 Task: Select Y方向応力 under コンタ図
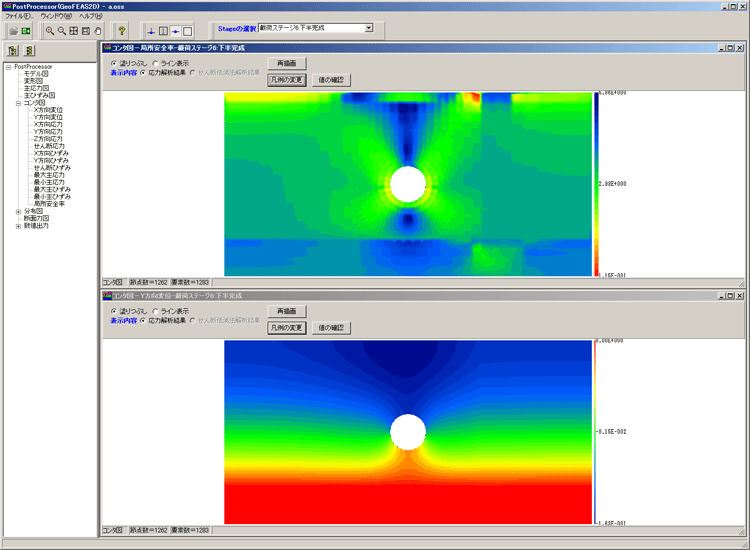point(48,132)
